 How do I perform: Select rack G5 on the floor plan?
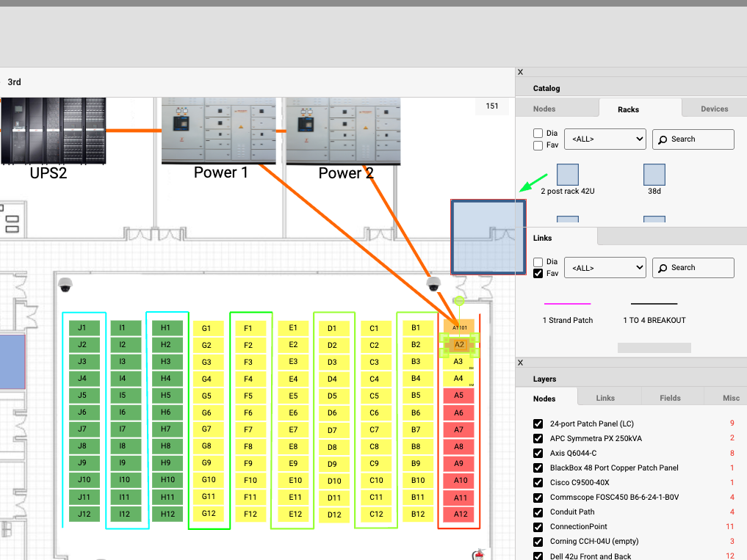point(206,396)
